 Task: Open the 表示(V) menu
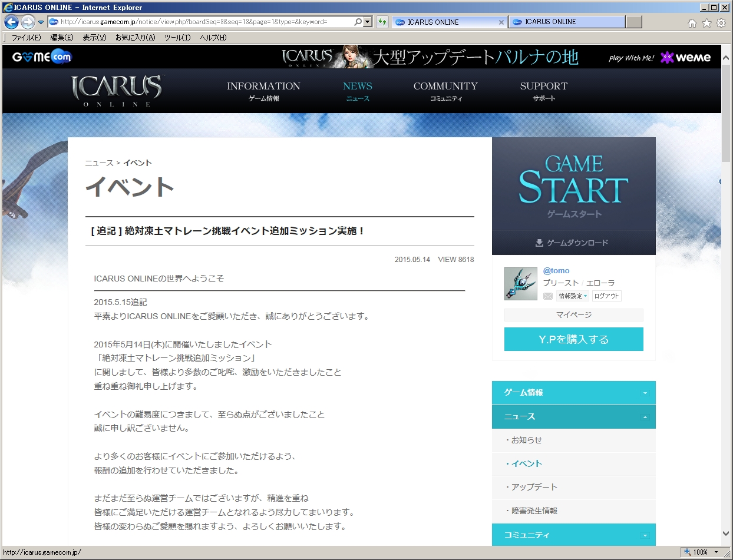click(94, 38)
